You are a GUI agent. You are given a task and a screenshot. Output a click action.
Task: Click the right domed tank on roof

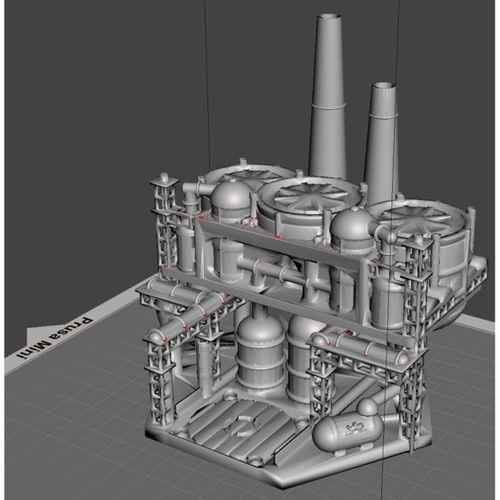(353, 230)
